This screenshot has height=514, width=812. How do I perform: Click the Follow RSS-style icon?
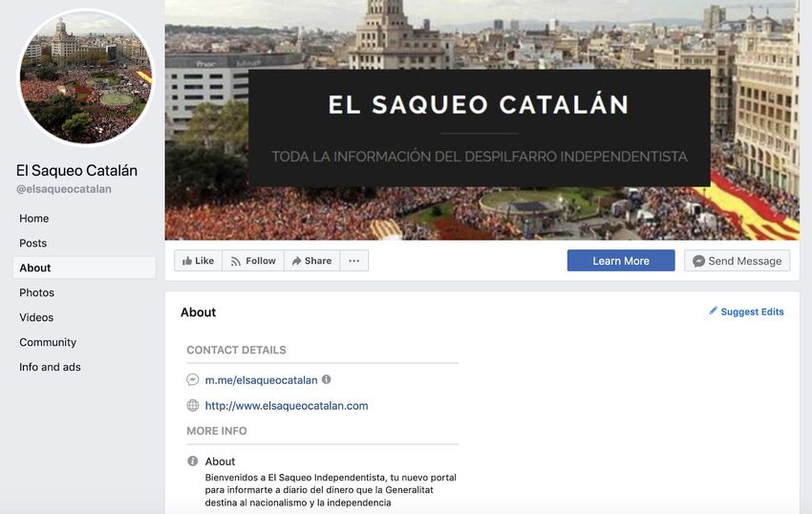click(236, 261)
